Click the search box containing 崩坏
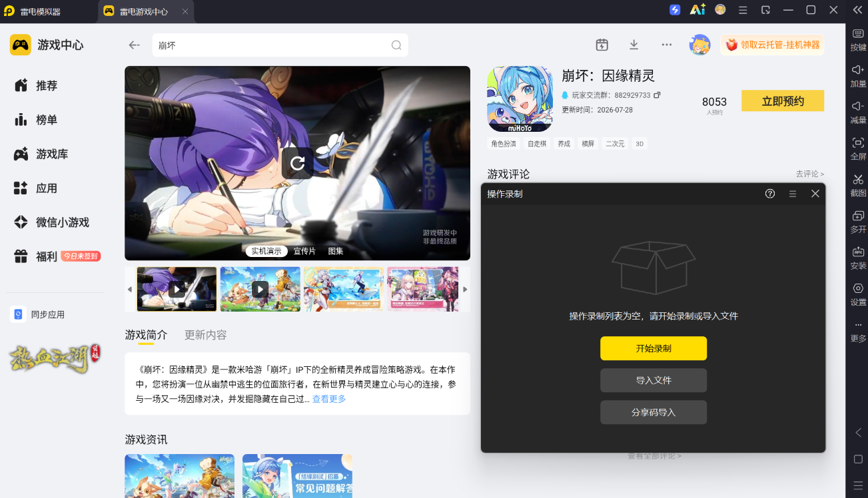This screenshot has width=868, height=498. (x=280, y=45)
